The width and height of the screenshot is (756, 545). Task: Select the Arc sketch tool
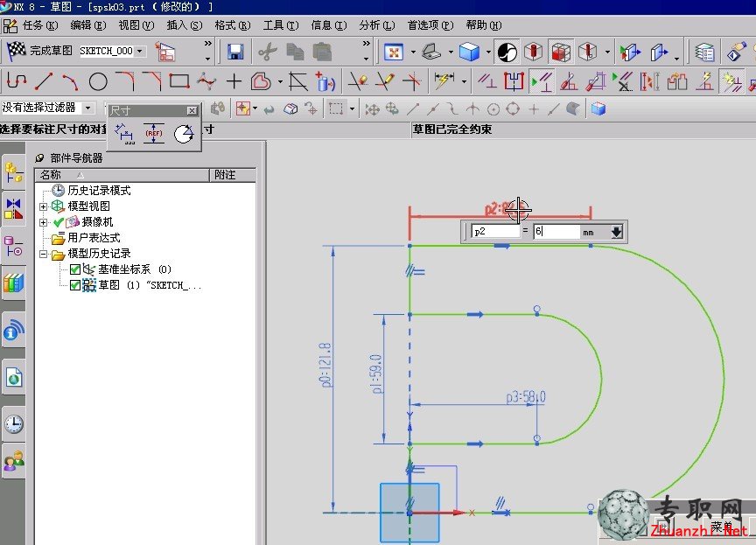point(70,81)
